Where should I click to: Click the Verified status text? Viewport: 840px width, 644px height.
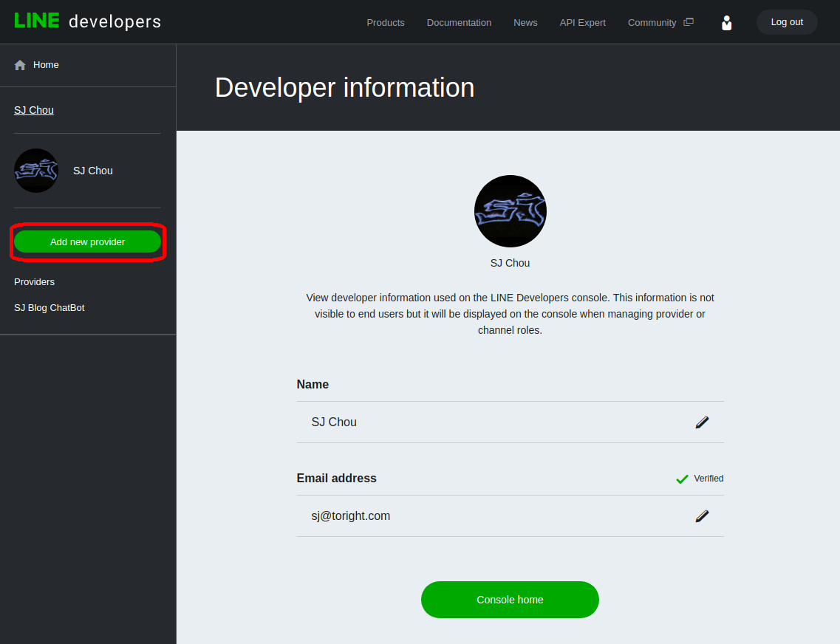tap(708, 479)
